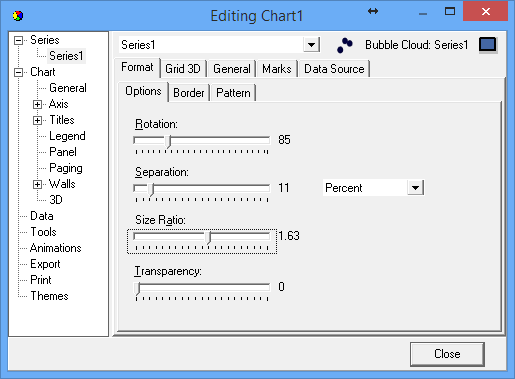Maximize the Editing Chart1 window
The height and width of the screenshot is (379, 515).
click(450, 12)
